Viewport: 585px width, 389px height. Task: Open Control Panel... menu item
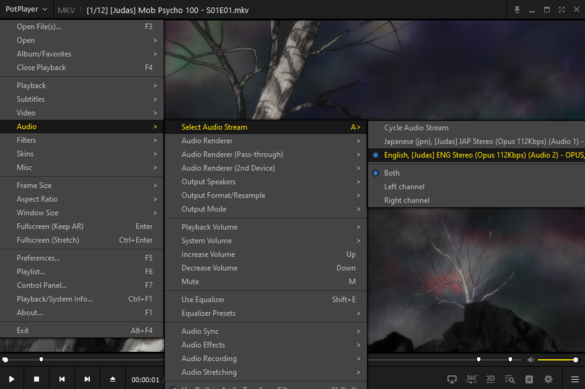(82, 285)
